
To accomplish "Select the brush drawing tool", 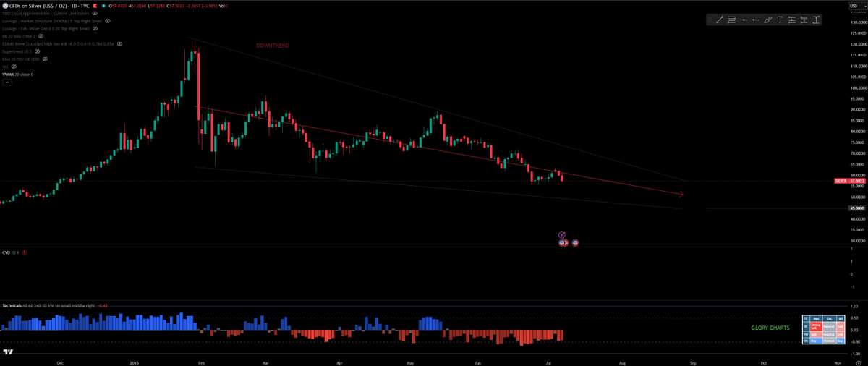I will pyautogui.click(x=768, y=20).
